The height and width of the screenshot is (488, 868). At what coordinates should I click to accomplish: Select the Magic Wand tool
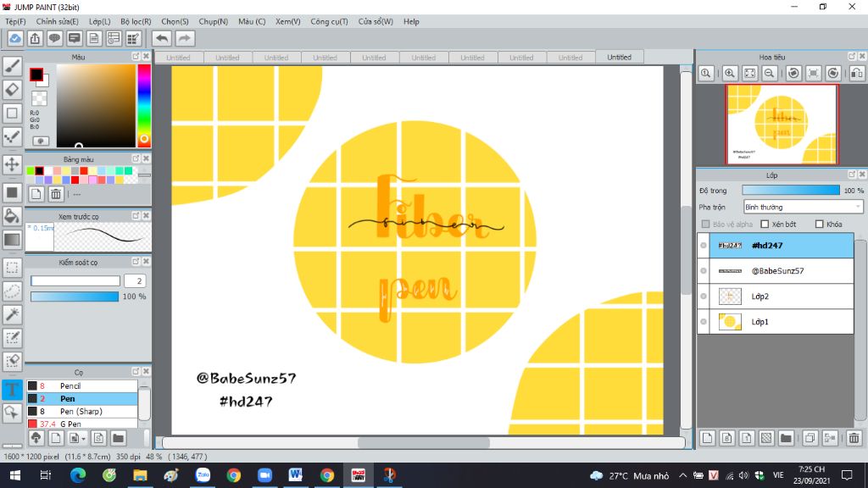point(12,314)
